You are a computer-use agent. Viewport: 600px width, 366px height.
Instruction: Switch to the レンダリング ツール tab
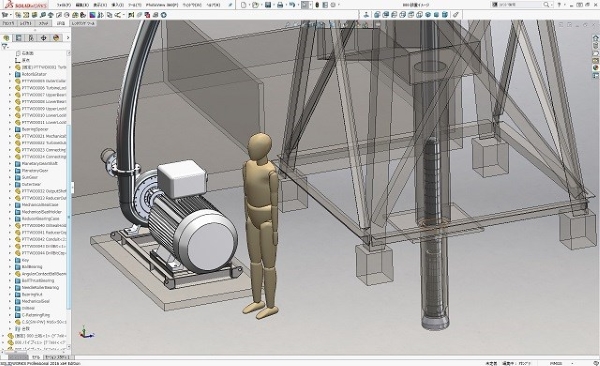click(83, 23)
